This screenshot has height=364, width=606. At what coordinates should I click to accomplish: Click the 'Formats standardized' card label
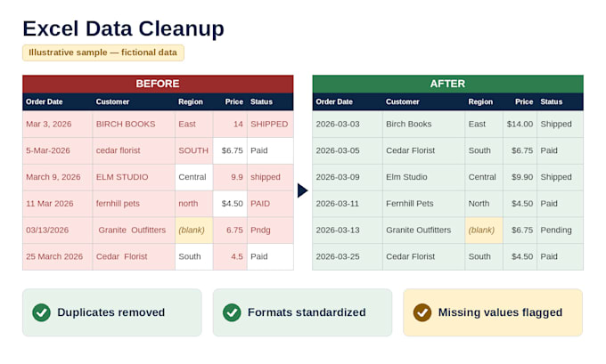pos(307,311)
